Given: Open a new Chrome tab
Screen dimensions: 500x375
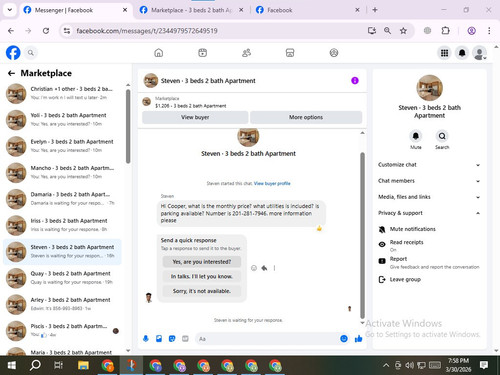Looking at the screenshot, I should click(x=375, y=10).
